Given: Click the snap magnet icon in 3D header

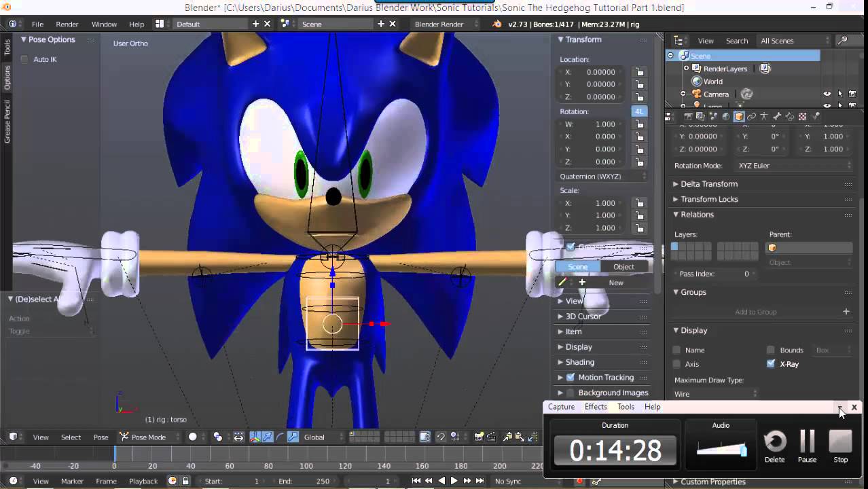Looking at the screenshot, I should point(441,437).
